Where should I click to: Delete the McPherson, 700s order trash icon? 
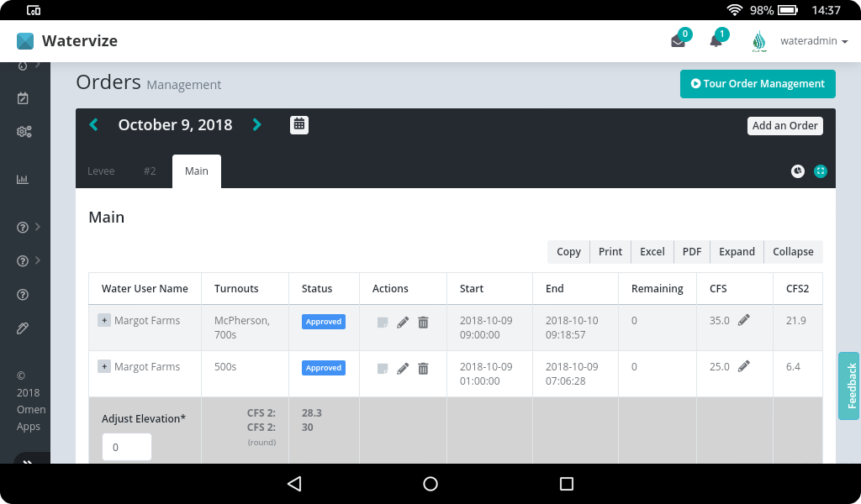click(423, 323)
